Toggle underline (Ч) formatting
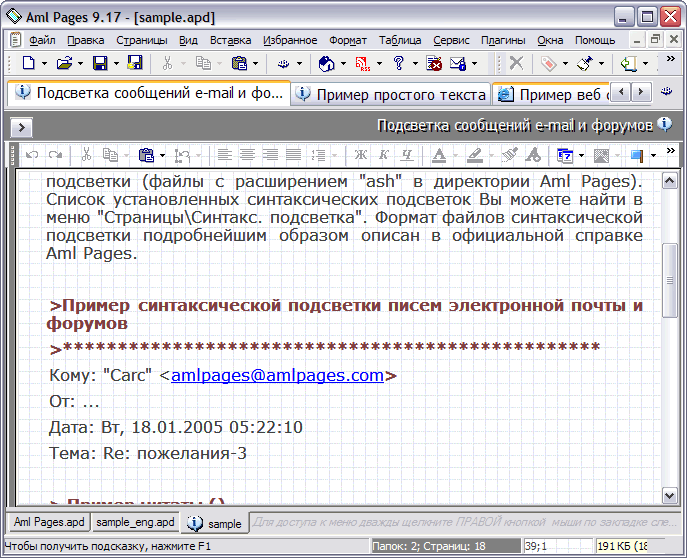 pos(407,155)
